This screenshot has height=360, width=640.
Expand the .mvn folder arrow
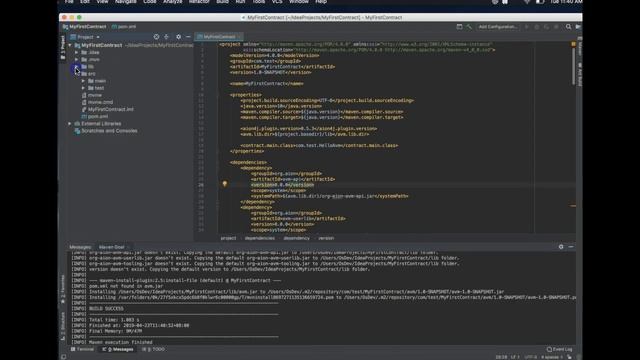(77, 60)
